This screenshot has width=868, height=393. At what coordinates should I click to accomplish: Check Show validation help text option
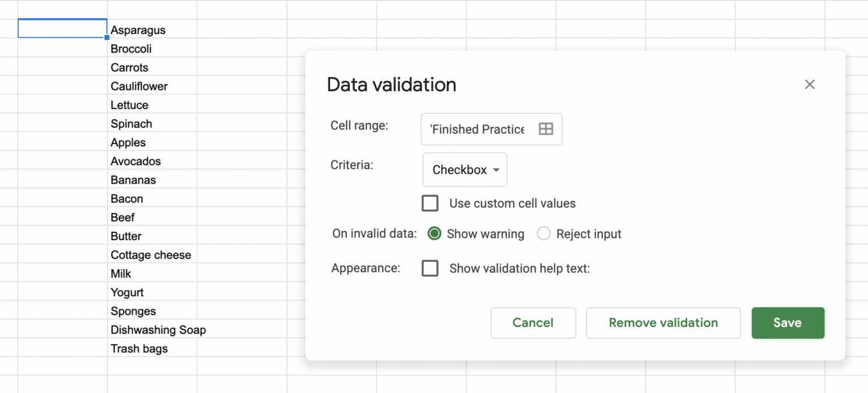(430, 268)
